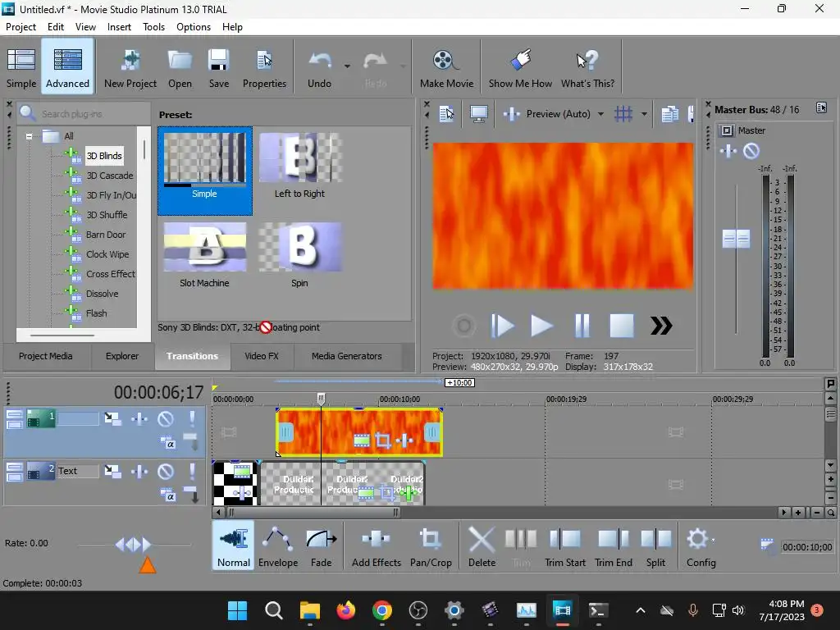The image size is (840, 630).
Task: Open the Project menu
Action: pos(21,27)
